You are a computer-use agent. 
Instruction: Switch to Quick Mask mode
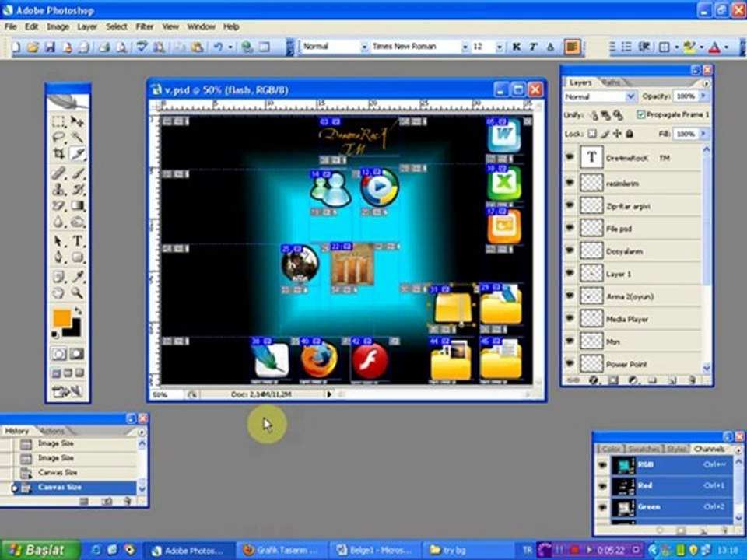[77, 354]
